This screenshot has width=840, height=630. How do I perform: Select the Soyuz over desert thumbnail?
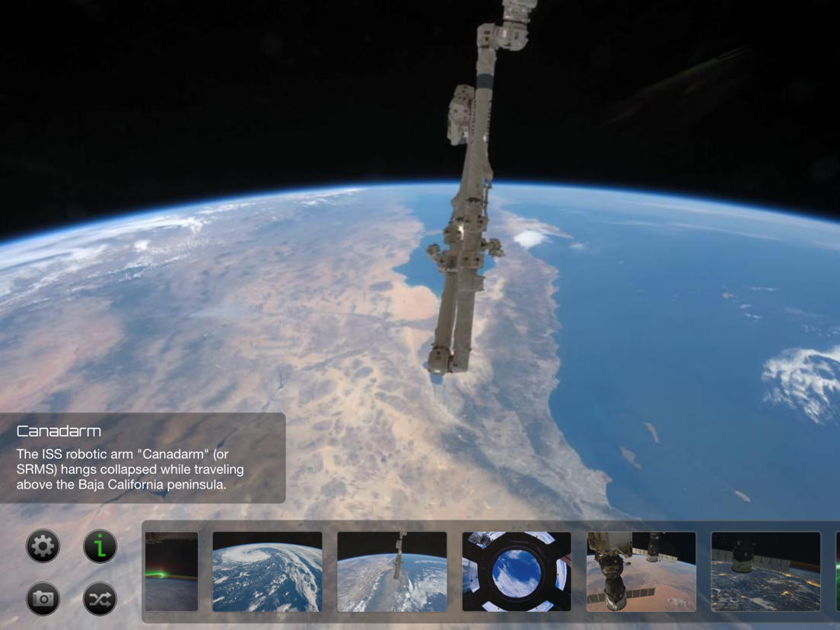pyautogui.click(x=641, y=571)
